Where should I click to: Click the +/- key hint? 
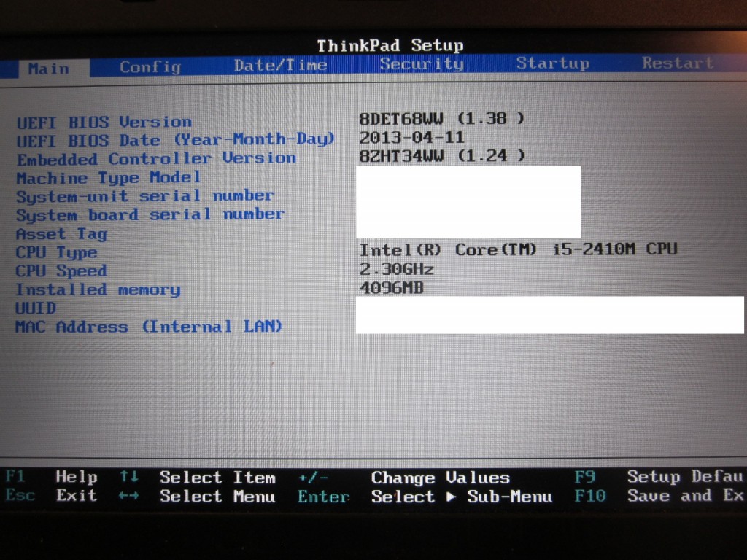point(313,477)
